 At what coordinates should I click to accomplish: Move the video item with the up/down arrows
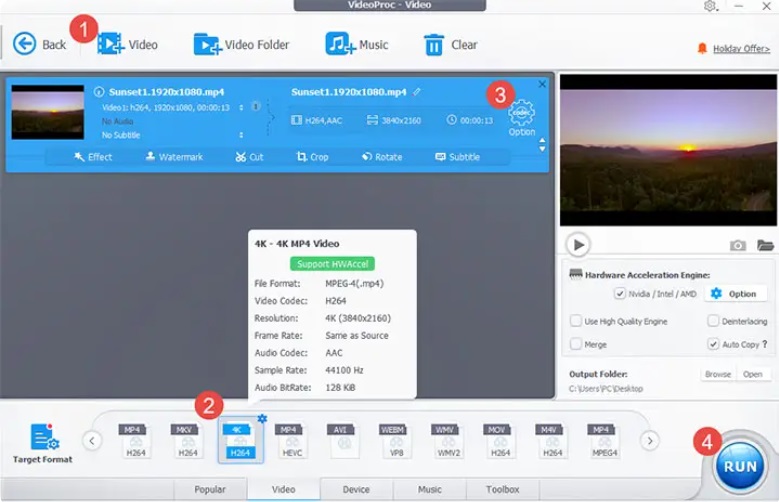[x=542, y=145]
